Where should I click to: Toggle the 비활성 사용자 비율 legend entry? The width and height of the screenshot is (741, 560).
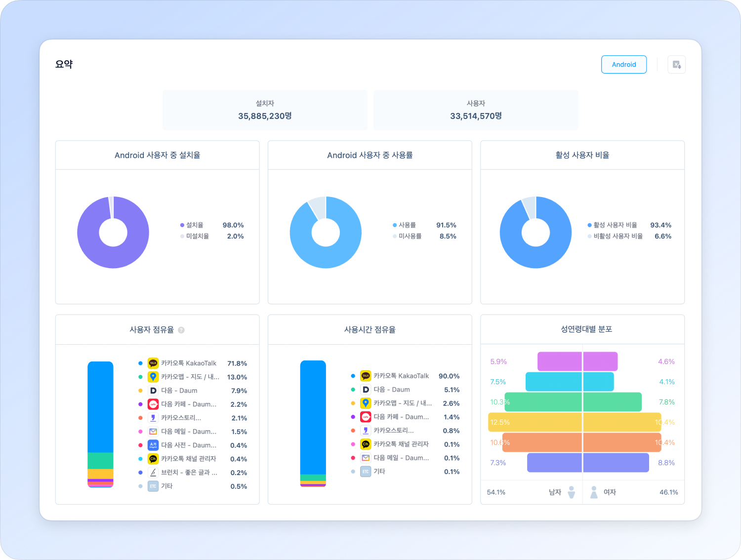(617, 237)
